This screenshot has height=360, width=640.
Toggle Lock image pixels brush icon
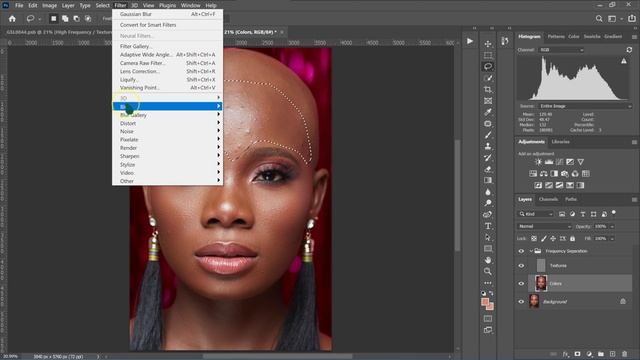[x=543, y=238]
